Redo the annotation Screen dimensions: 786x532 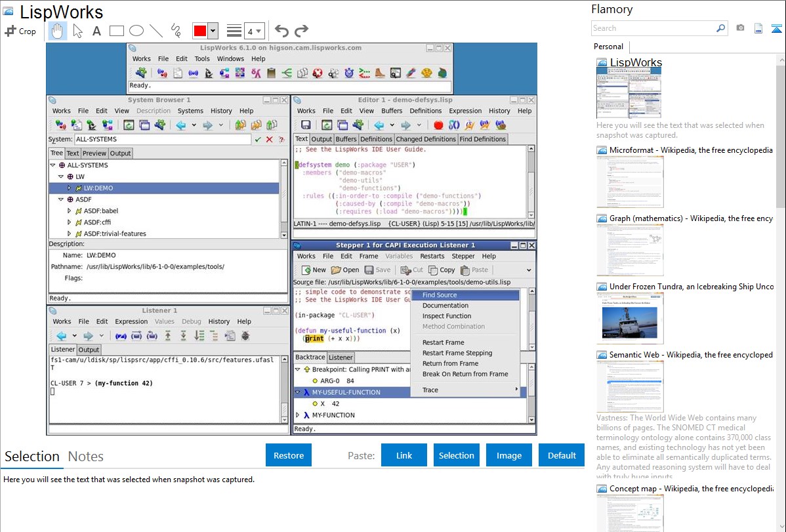(x=301, y=31)
